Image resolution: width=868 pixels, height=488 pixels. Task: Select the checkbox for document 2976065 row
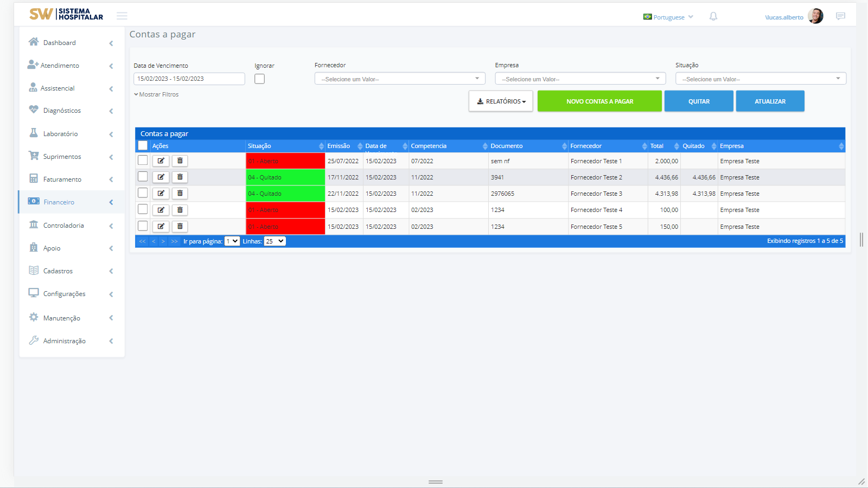(143, 193)
